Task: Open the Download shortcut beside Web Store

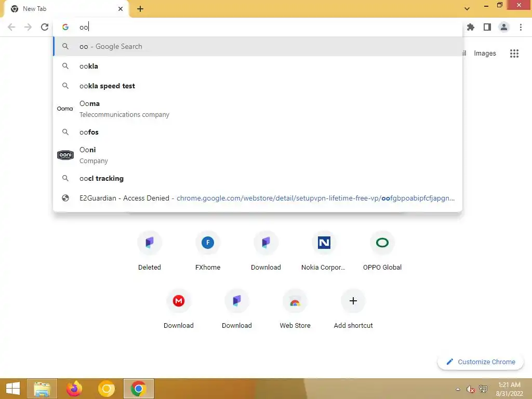Action: point(237,309)
